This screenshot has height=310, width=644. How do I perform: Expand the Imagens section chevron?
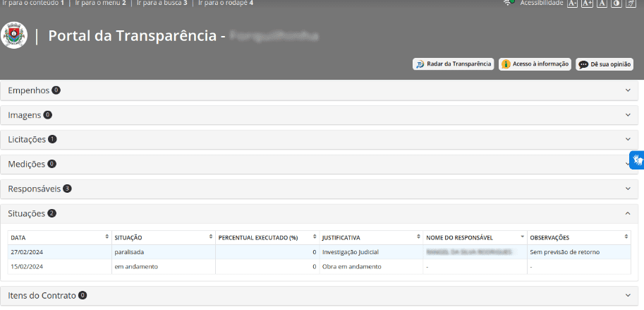[x=628, y=115]
